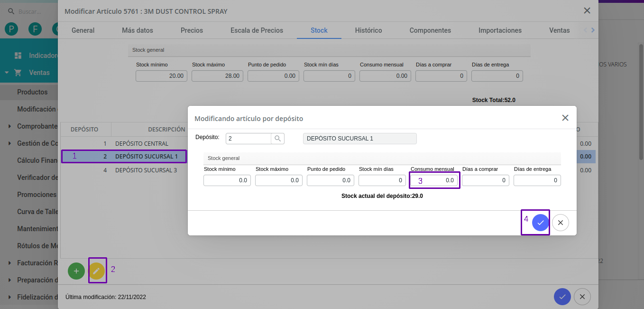The width and height of the screenshot is (644, 309).
Task: Close the Modificando artículo por depósito dialog
Action: point(565,118)
